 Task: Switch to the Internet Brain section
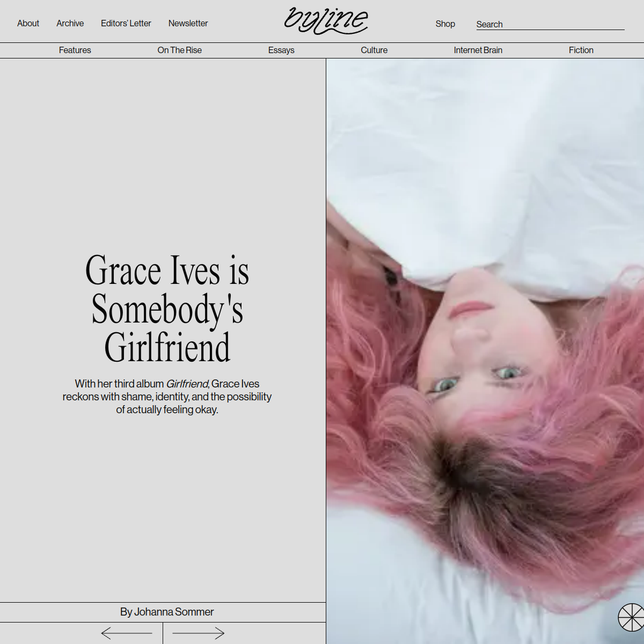(477, 50)
